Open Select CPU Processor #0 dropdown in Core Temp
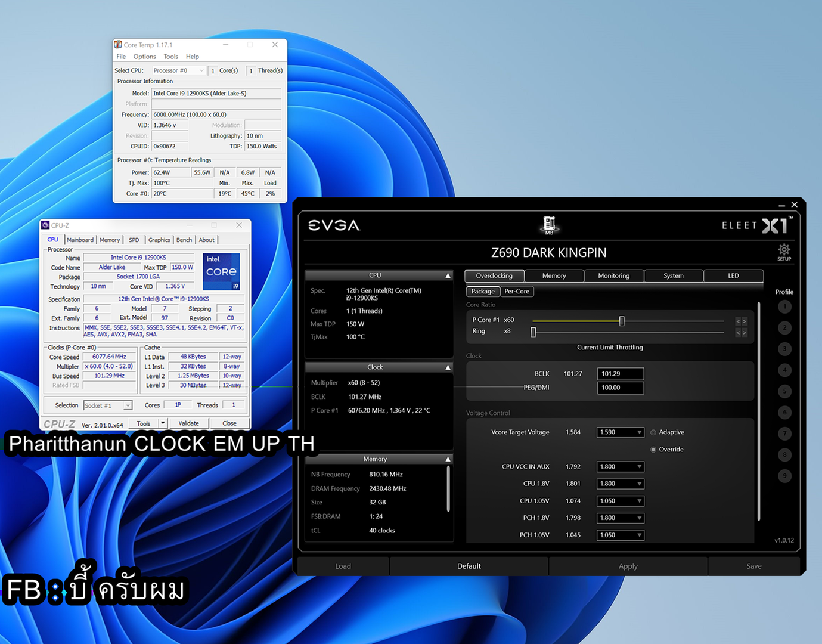The image size is (822, 644). (178, 70)
